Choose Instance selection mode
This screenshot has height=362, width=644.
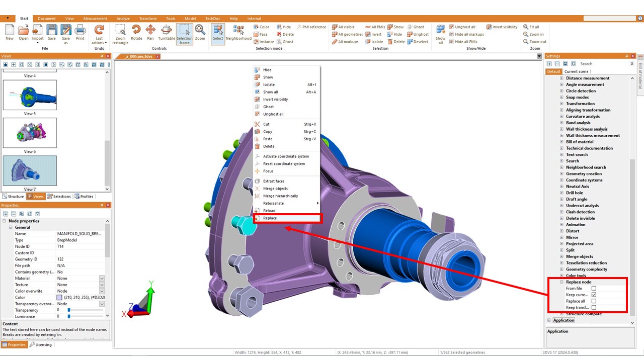264,42
